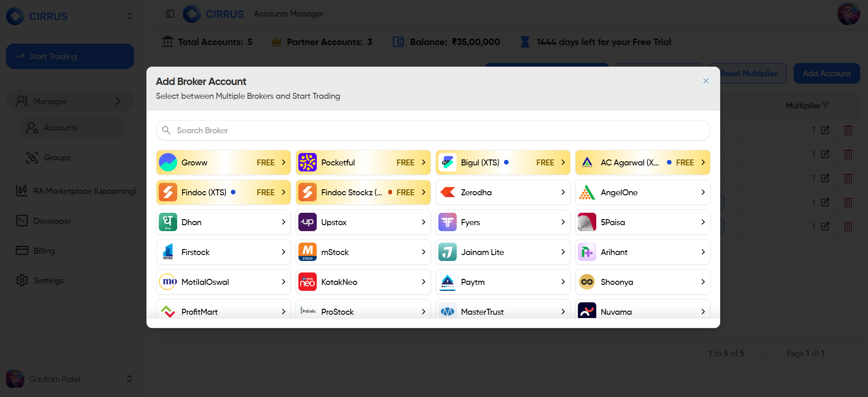Click the KotakNeo logo icon

click(308, 282)
